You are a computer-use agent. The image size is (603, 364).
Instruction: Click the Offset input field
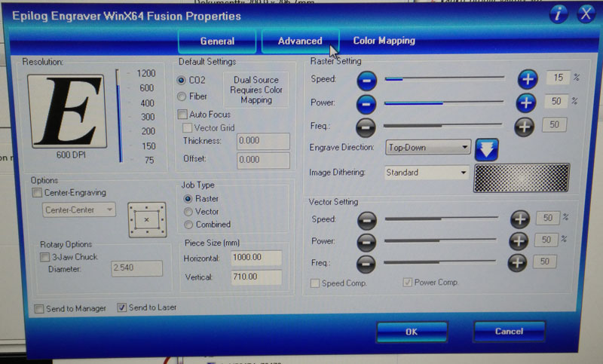[x=263, y=161]
